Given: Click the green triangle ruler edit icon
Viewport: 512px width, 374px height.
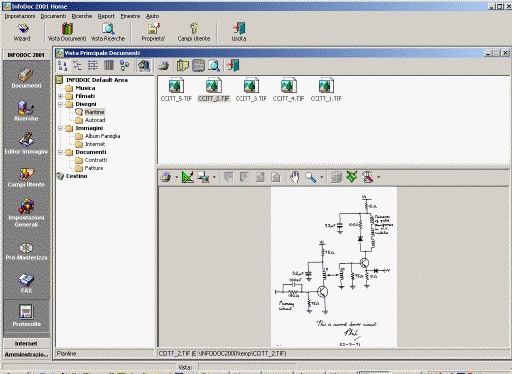Looking at the screenshot, I should coord(187,177).
